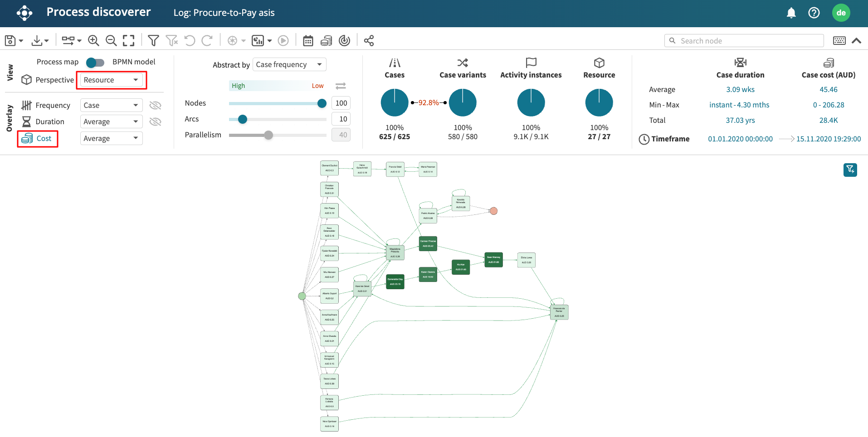Image resolution: width=868 pixels, height=437 pixels.
Task: Click the fit to screen icon
Action: [x=129, y=41]
